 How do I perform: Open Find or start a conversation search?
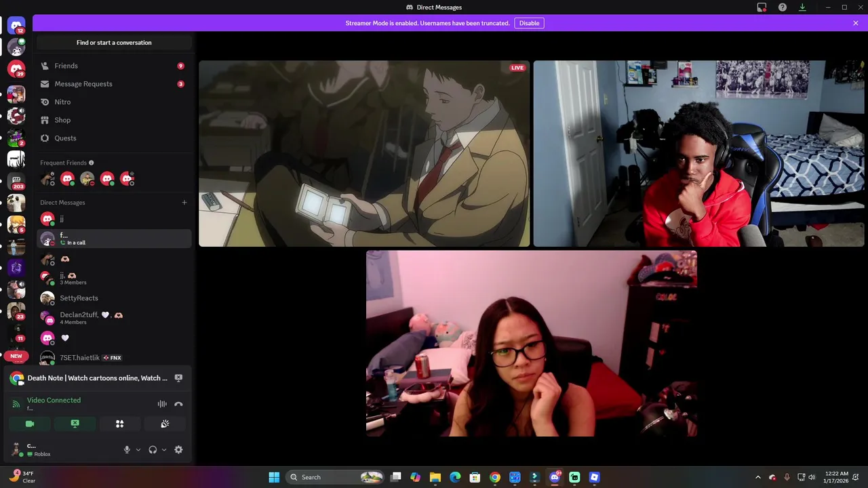(x=114, y=43)
